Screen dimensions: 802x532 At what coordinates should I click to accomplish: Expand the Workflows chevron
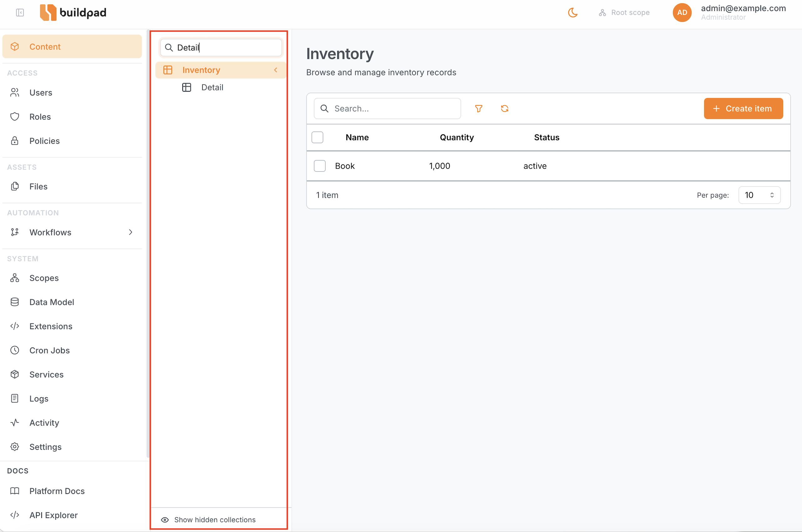(x=131, y=233)
